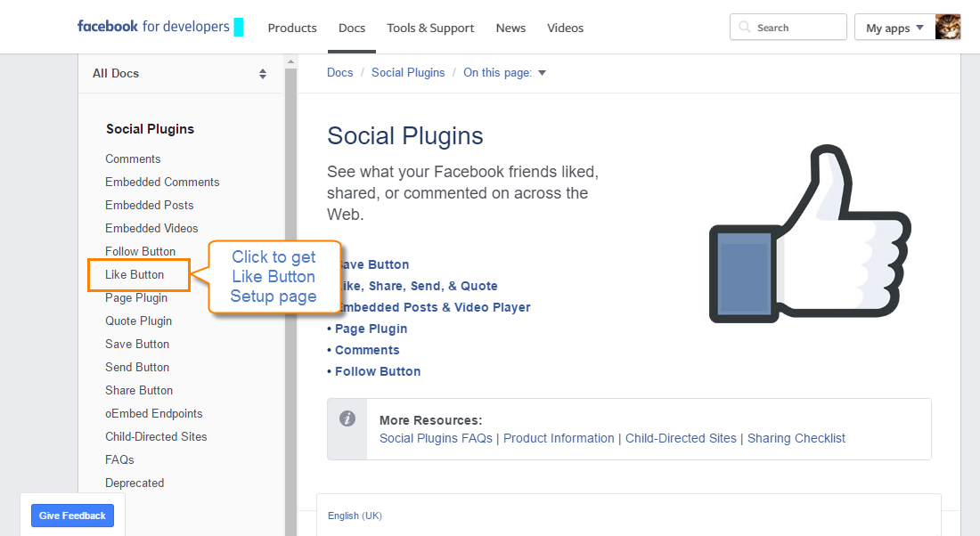Open the Sharing Checklist link
The width and height of the screenshot is (980, 536).
(x=796, y=438)
